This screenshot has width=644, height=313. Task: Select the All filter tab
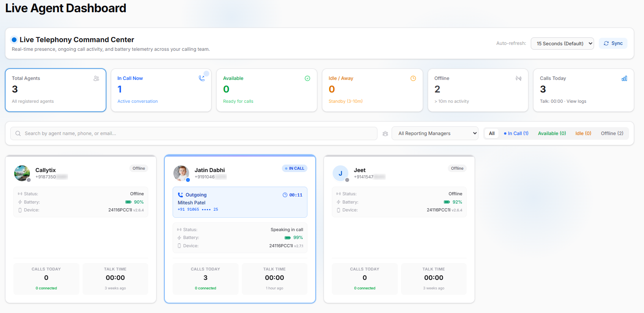(x=491, y=133)
